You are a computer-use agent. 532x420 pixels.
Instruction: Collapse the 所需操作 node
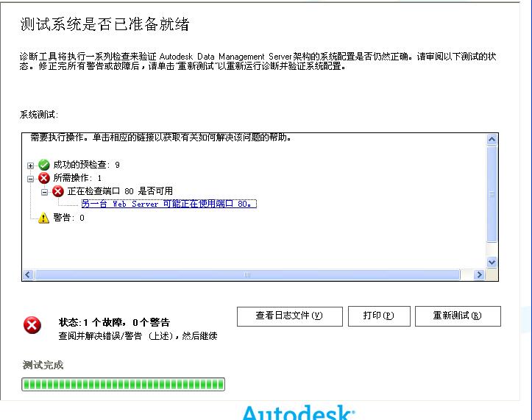coord(30,179)
